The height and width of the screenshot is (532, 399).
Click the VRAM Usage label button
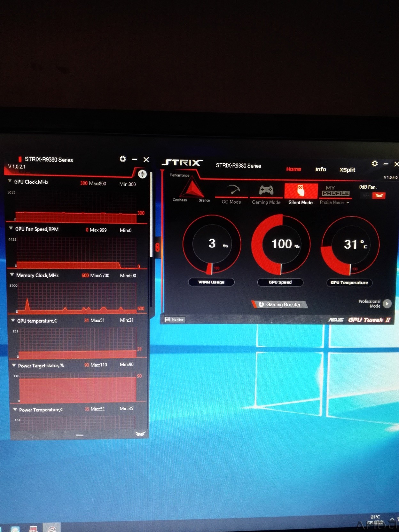[x=211, y=282]
